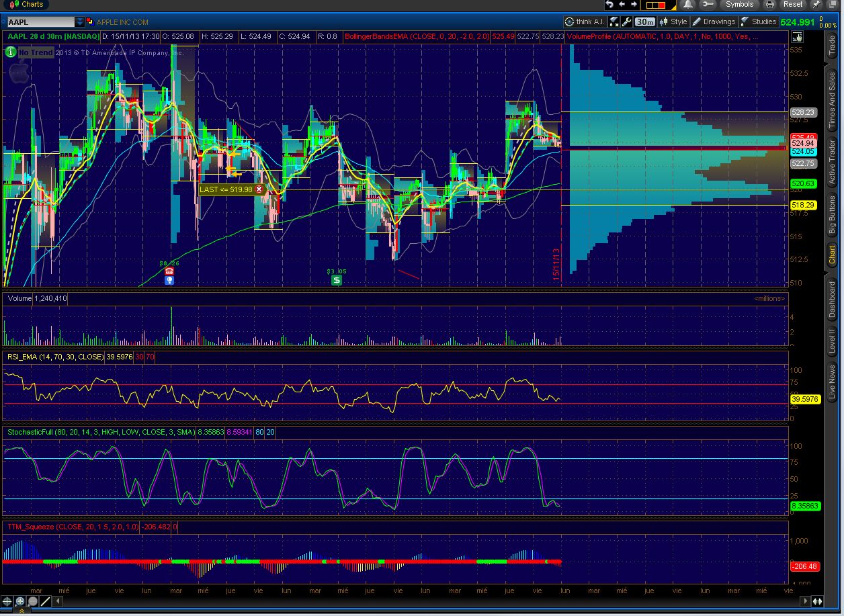Click the gray circle tool at bottom

tap(33, 601)
